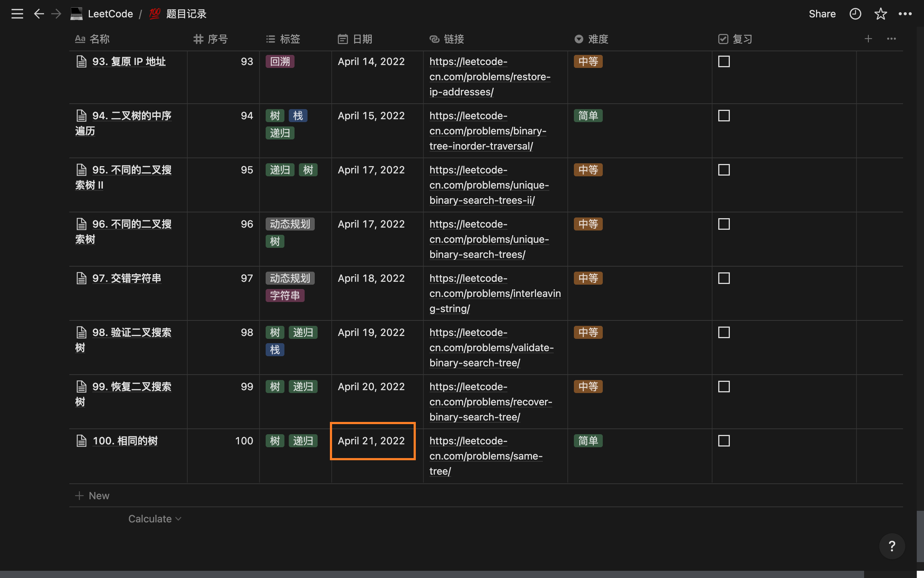This screenshot has height=578, width=924.
Task: Tick the 复习 checkbox for row 95
Action: [x=724, y=170]
